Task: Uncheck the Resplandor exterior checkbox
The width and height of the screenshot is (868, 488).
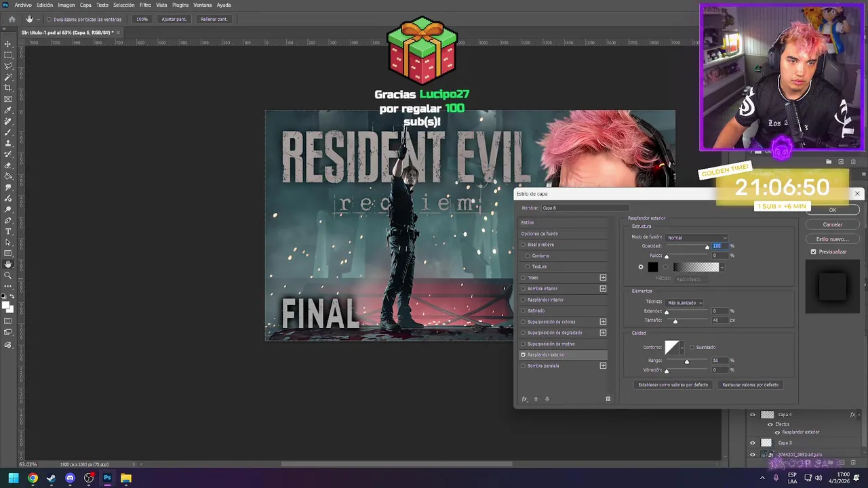Action: coord(523,354)
